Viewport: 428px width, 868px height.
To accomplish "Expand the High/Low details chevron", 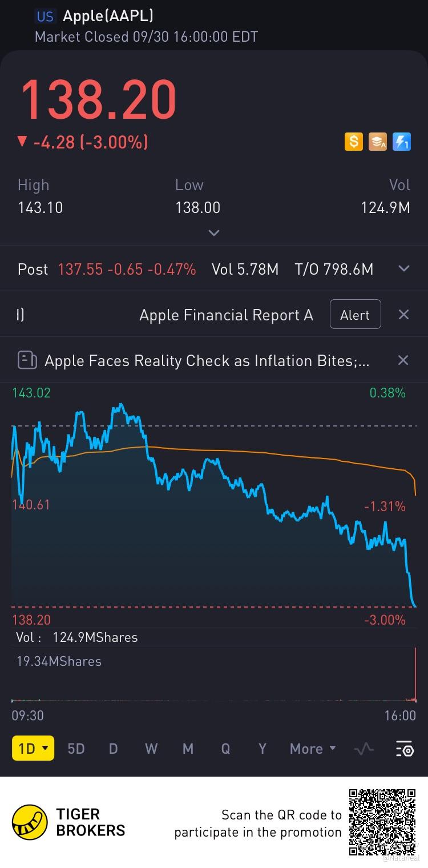I will coord(214,233).
